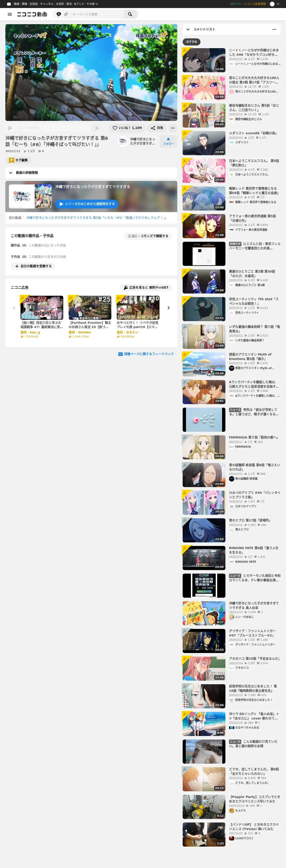Select the keyword search mode icon
Viewport: 286px width, 868px height.
pos(59,14)
